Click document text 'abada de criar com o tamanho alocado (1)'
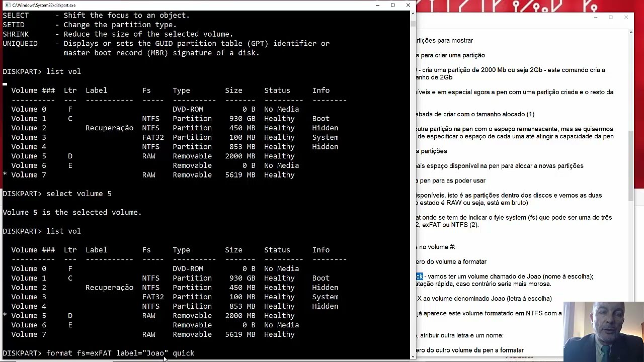The width and height of the screenshot is (644, 362). click(475, 114)
